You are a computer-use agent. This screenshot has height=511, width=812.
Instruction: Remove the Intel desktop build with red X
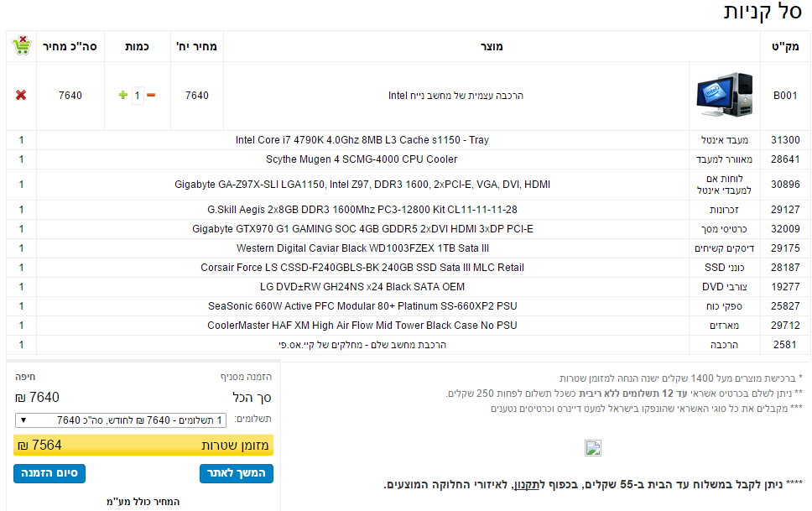point(21,95)
